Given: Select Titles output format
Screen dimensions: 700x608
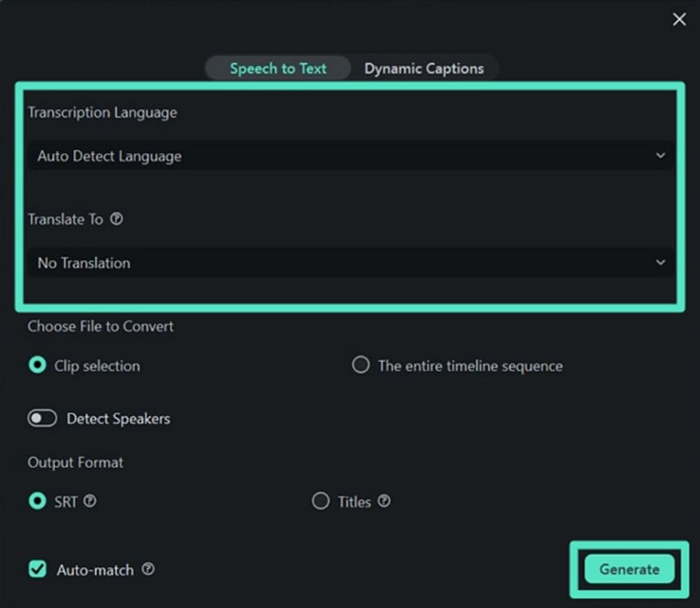Looking at the screenshot, I should click(x=321, y=501).
